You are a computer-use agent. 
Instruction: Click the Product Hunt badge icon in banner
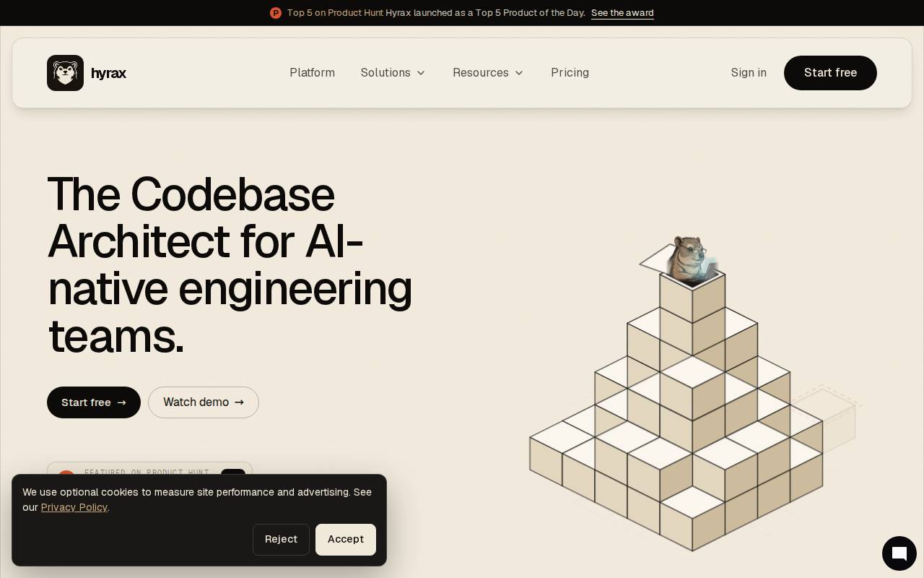tap(276, 13)
